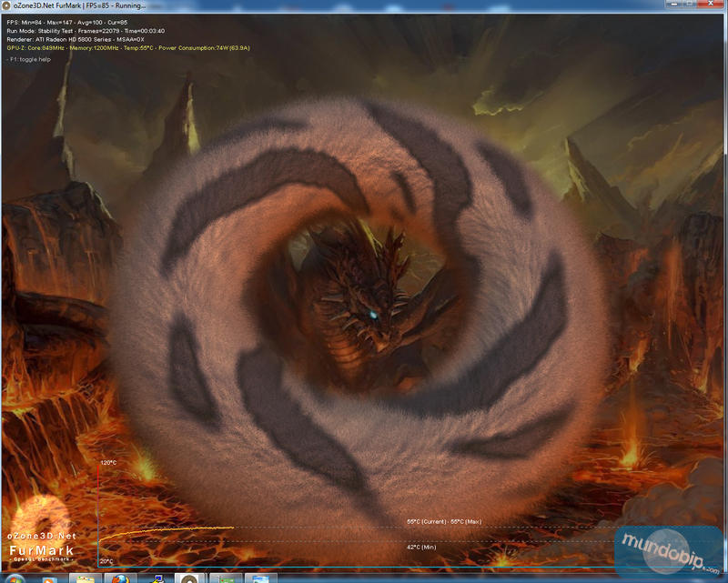Click the '42°C (Min)' graph label
728x583 pixels.
pos(421,548)
